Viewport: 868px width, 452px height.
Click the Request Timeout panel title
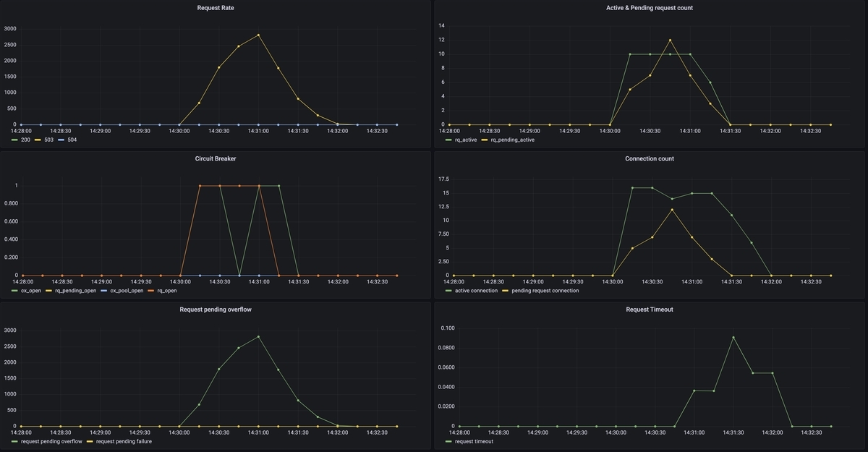point(649,310)
